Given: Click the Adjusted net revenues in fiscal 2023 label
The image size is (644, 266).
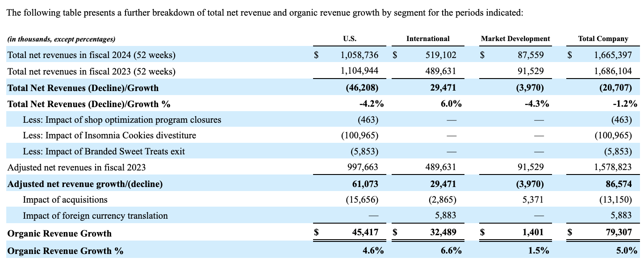Looking at the screenshot, I should click(x=75, y=167).
